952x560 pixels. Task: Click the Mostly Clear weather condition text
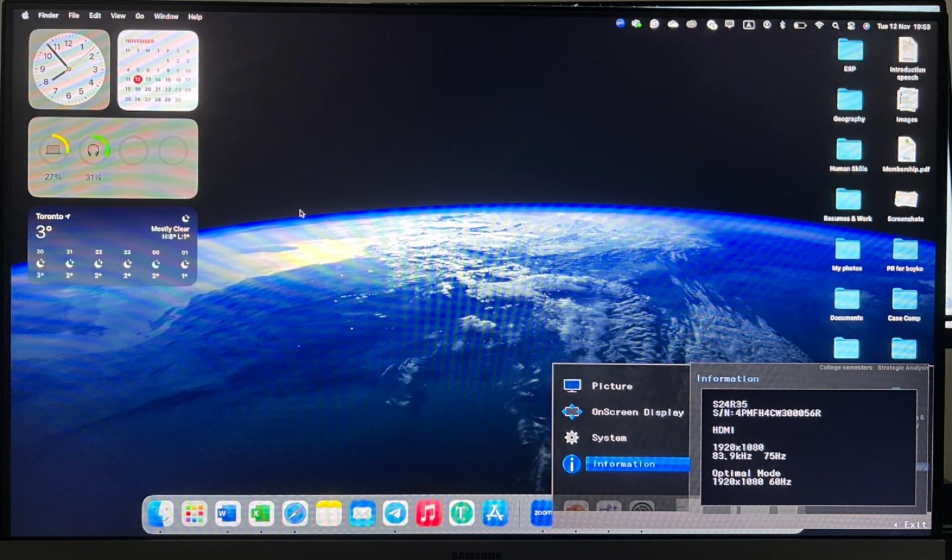(171, 229)
